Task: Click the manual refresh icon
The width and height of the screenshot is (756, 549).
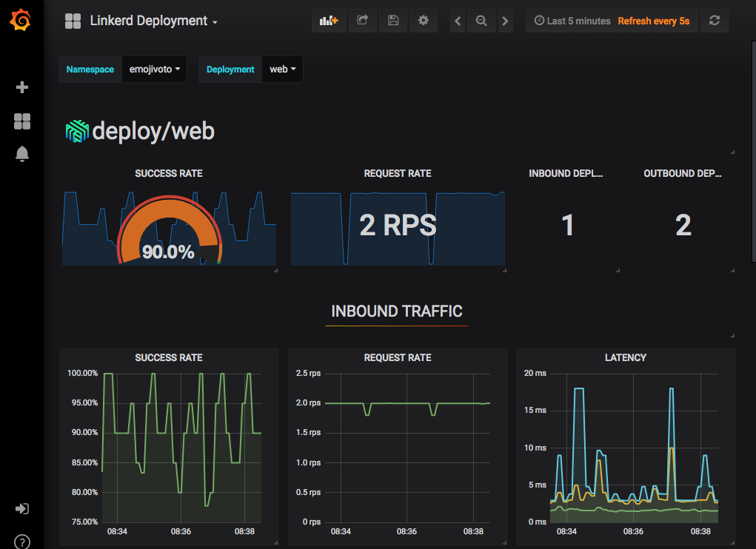Action: point(714,21)
